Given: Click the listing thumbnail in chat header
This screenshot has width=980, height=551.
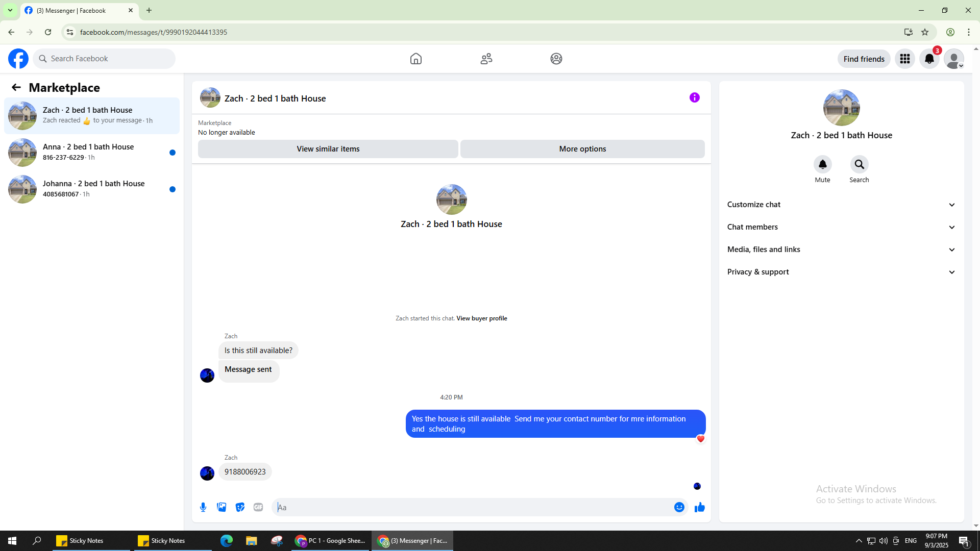Looking at the screenshot, I should coord(210,97).
